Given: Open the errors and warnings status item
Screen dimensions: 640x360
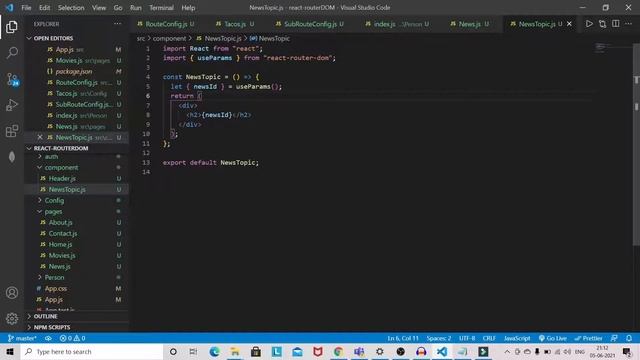Looking at the screenshot, I should pos(72,338).
